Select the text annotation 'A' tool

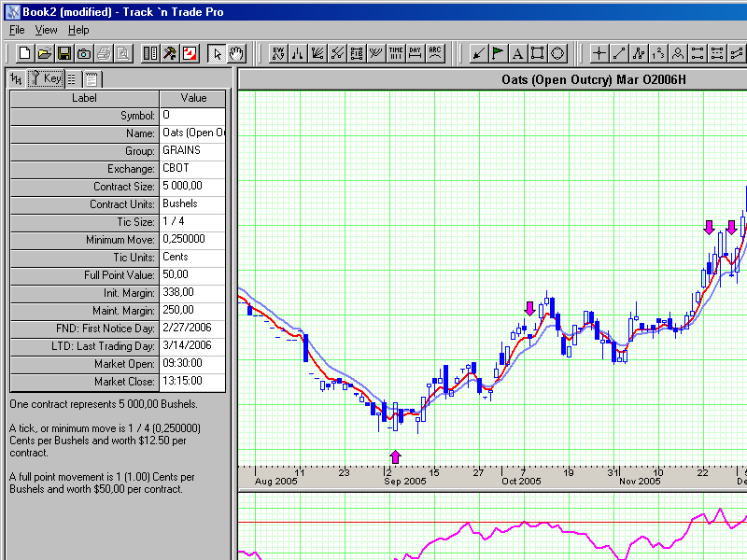click(517, 53)
